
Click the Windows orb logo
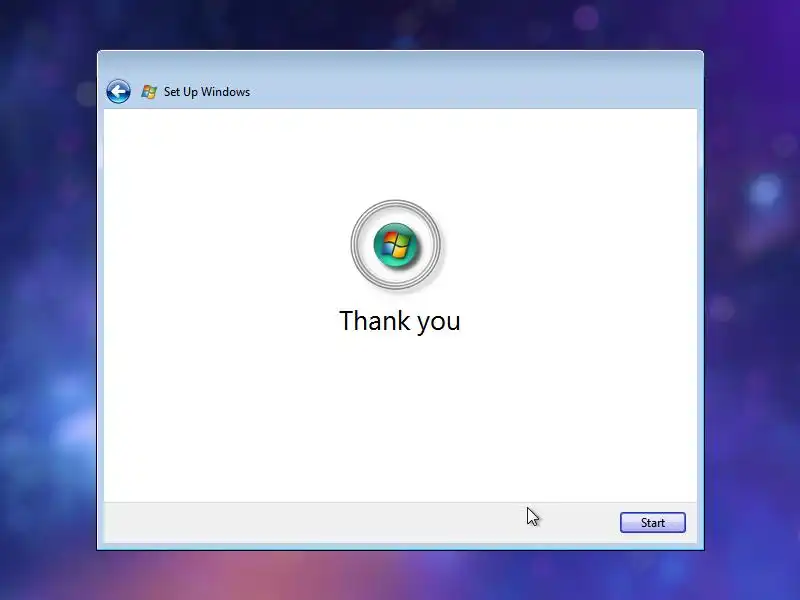tap(396, 245)
